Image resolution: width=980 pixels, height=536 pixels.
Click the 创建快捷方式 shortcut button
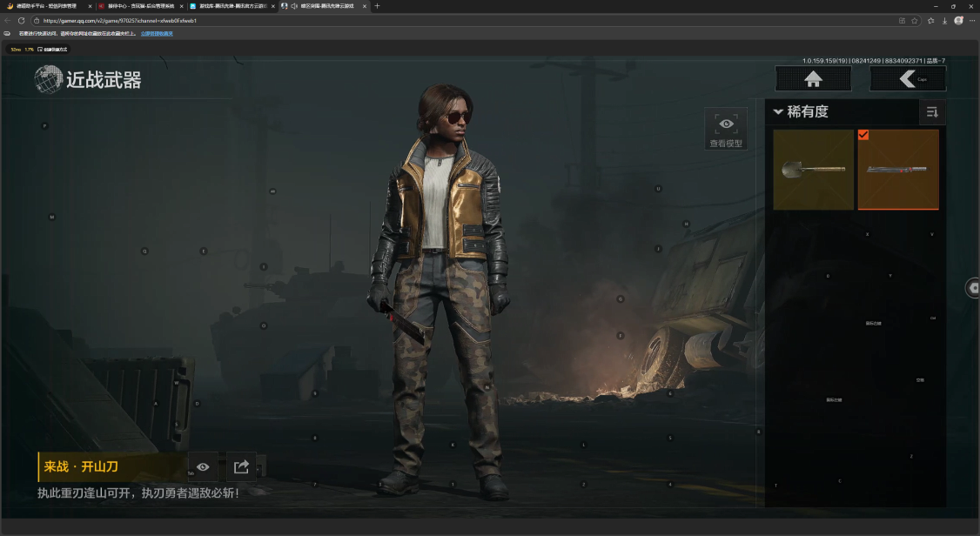click(x=52, y=50)
